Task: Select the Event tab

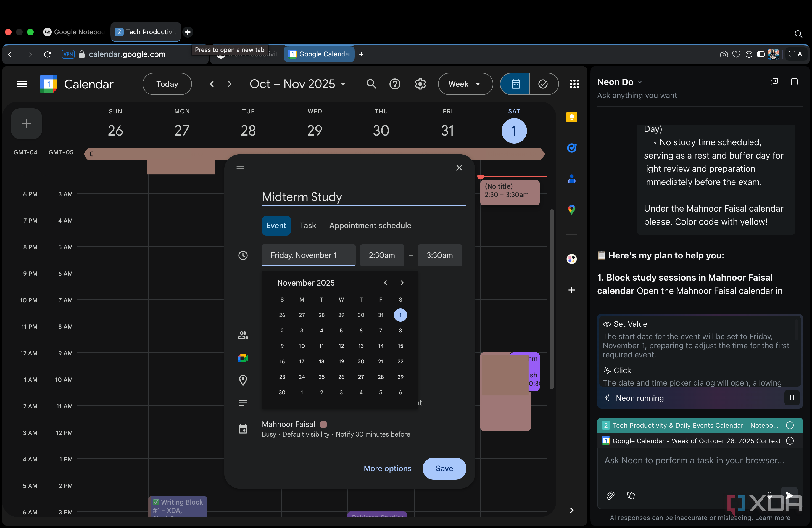Action: 276,225
